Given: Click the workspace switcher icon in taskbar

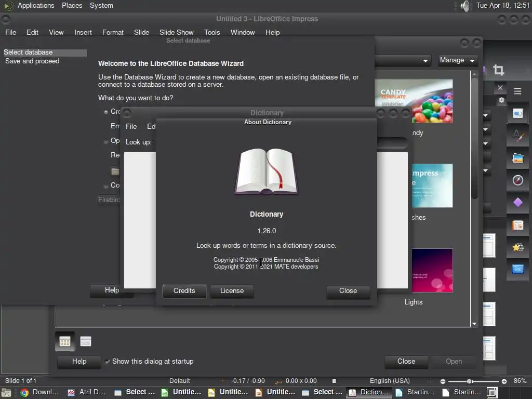Looking at the screenshot, I should click(x=493, y=393).
